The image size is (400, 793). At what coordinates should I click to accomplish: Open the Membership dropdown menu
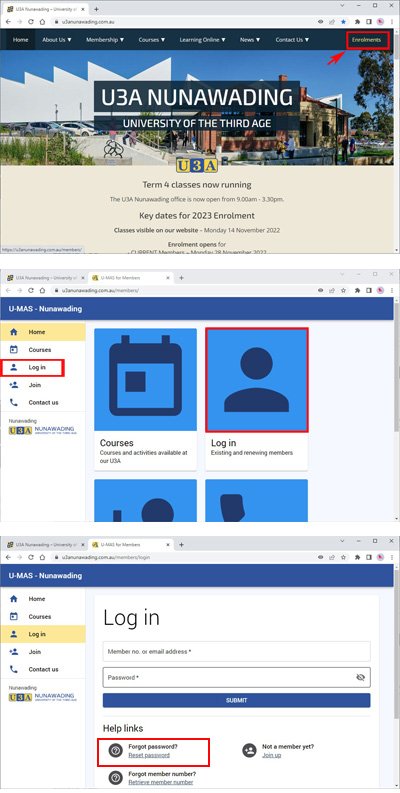click(105, 40)
